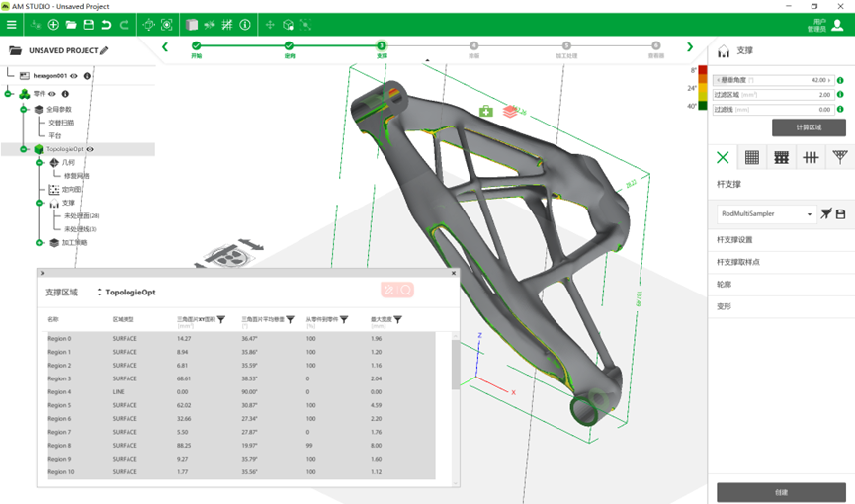
Task: Click info icon beside 过滤区域 field
Action: 840,94
